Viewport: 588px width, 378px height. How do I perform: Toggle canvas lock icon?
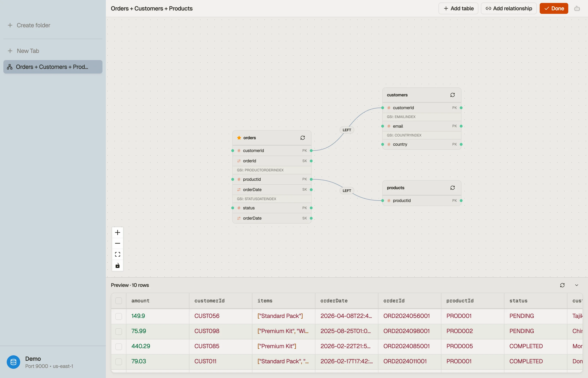coord(118,266)
